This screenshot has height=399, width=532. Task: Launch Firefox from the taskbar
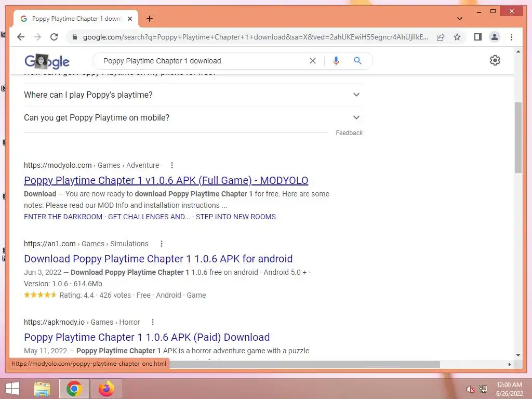tap(106, 389)
